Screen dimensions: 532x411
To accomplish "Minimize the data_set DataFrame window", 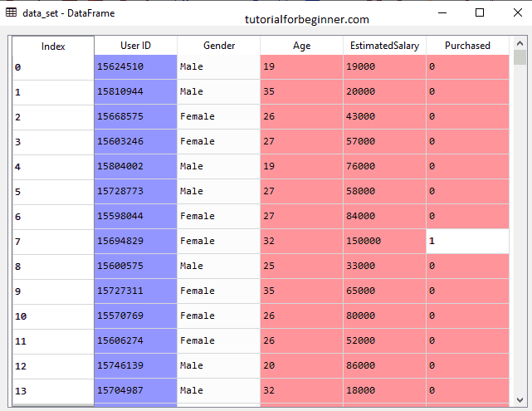I will pos(442,13).
